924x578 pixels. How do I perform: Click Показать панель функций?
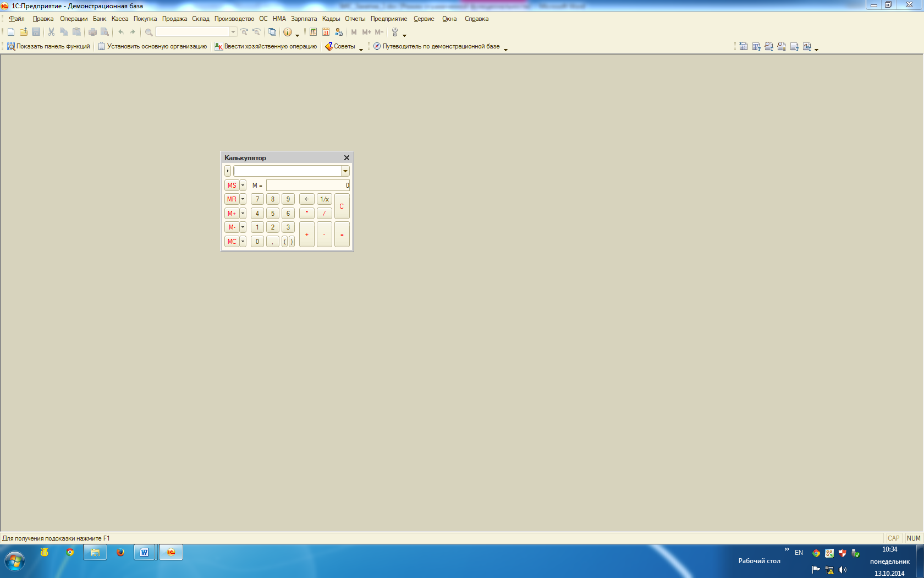coord(48,46)
